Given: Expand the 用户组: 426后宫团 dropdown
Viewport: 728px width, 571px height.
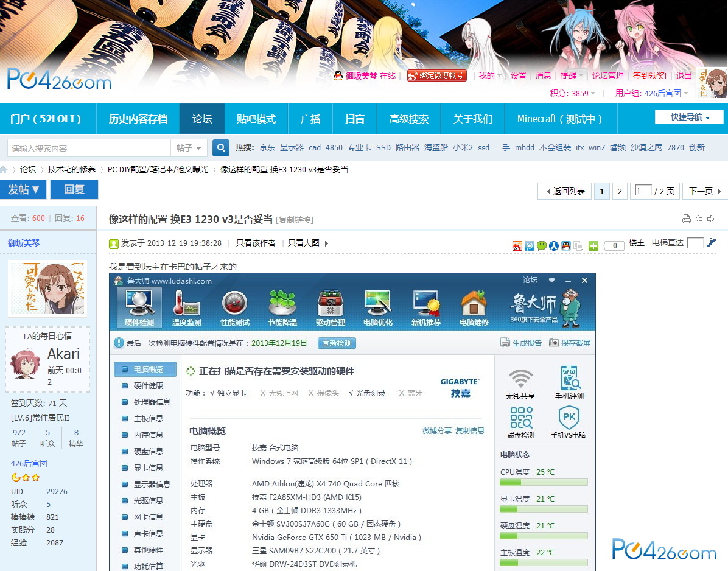Looking at the screenshot, I should tap(651, 93).
